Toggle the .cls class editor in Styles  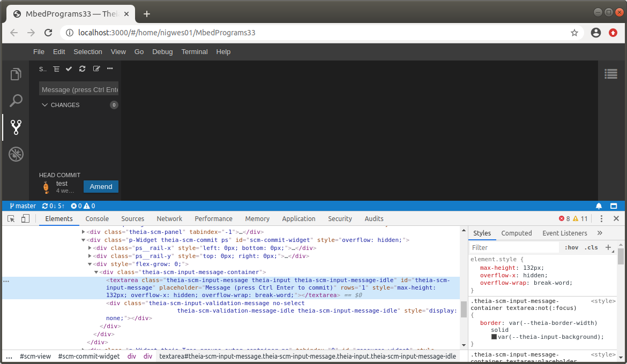(591, 247)
